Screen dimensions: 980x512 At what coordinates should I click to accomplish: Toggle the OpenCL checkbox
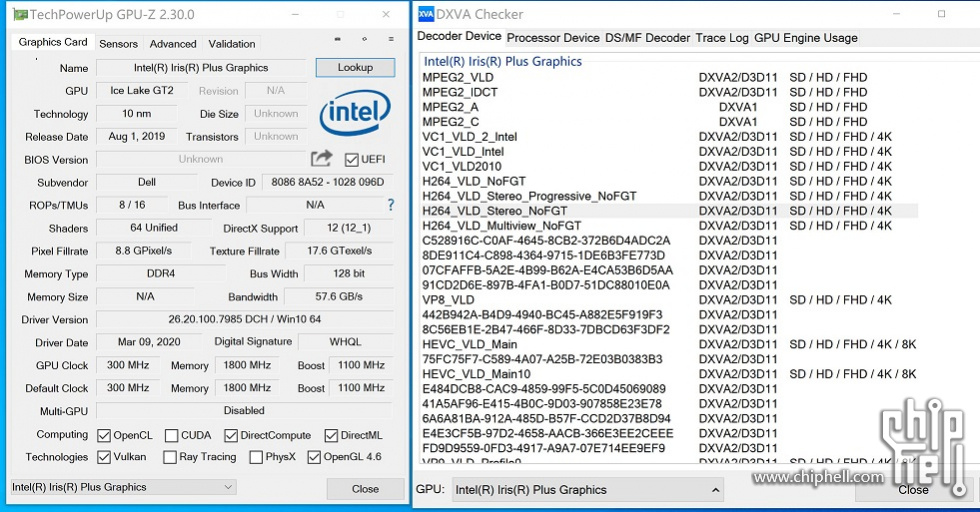tap(104, 435)
